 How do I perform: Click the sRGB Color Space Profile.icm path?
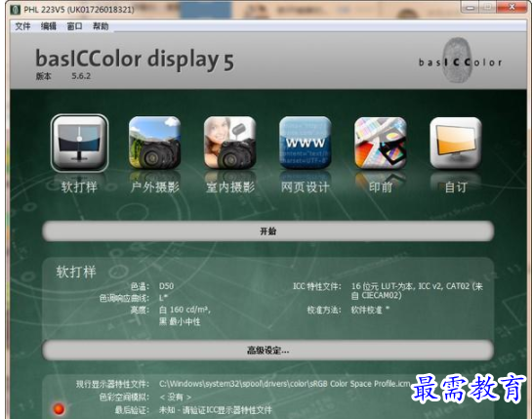pyautogui.click(x=285, y=384)
